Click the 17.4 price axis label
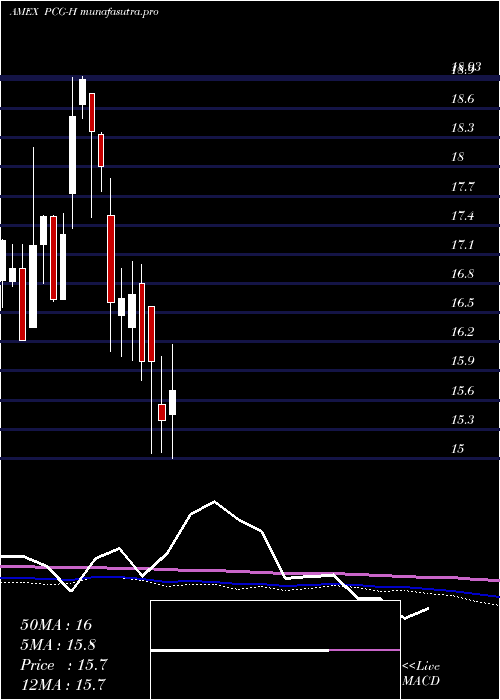Viewport: 500px width, 700px height. [462, 216]
